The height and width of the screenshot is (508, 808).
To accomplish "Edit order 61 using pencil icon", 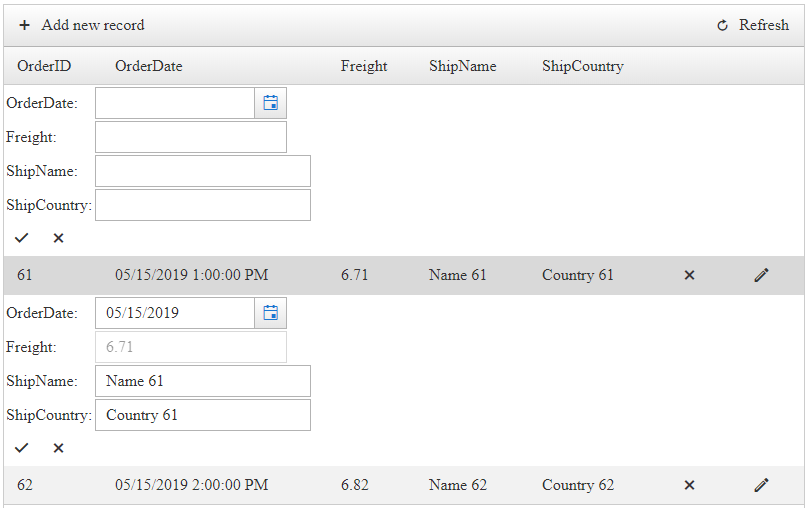I will pyautogui.click(x=761, y=275).
